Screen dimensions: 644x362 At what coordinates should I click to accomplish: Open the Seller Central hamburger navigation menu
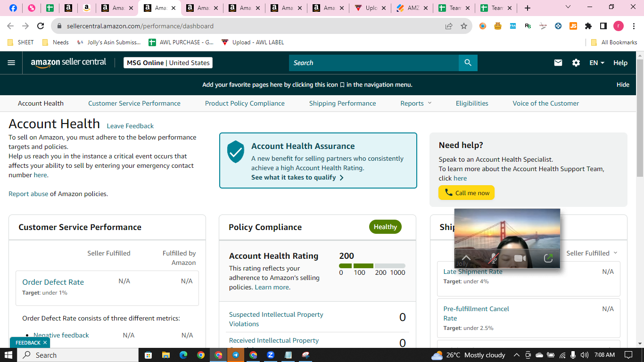point(11,63)
